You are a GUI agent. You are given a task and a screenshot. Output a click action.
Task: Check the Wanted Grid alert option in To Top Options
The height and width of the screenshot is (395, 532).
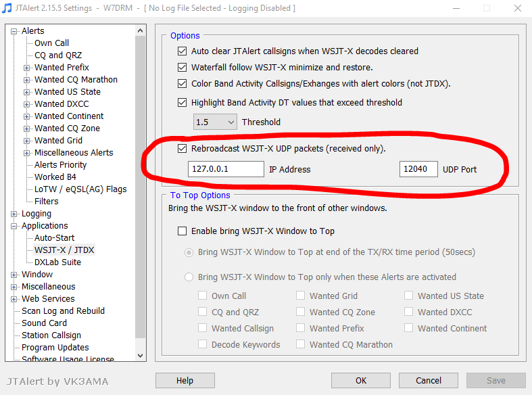[x=300, y=296]
